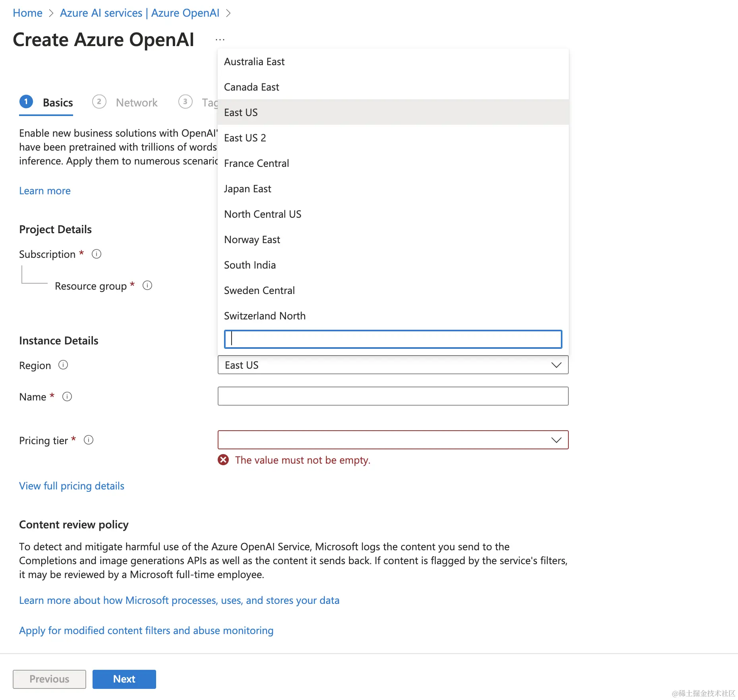Click into the Name text field
Screen dimensions: 738x700
point(393,396)
